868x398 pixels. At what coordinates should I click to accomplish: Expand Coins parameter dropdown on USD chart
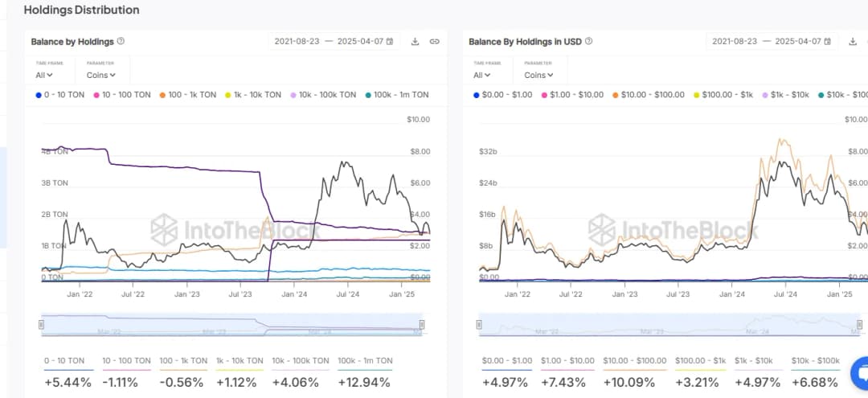point(539,75)
